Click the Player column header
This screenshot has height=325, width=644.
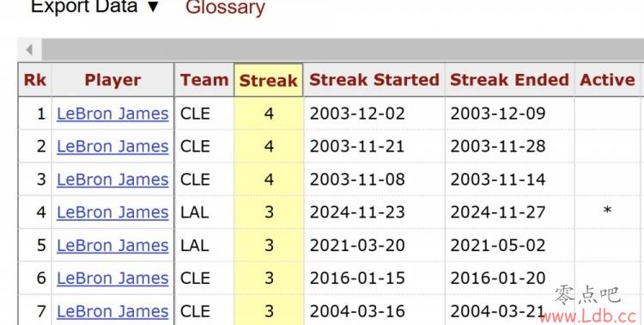[112, 80]
